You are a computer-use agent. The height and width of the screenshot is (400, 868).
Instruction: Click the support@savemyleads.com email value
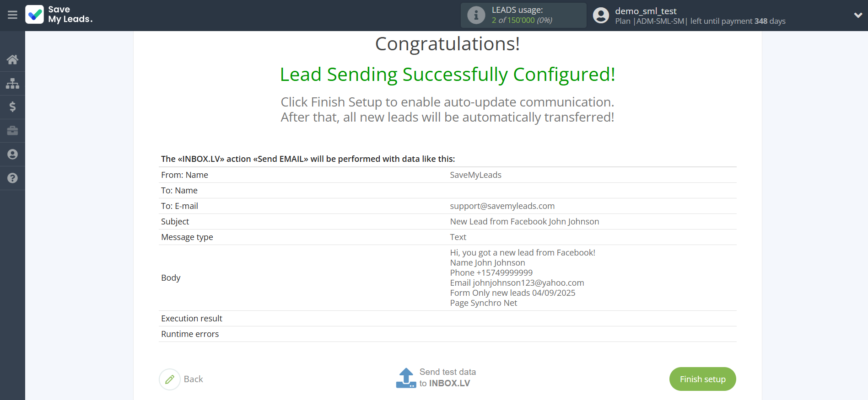(x=502, y=206)
